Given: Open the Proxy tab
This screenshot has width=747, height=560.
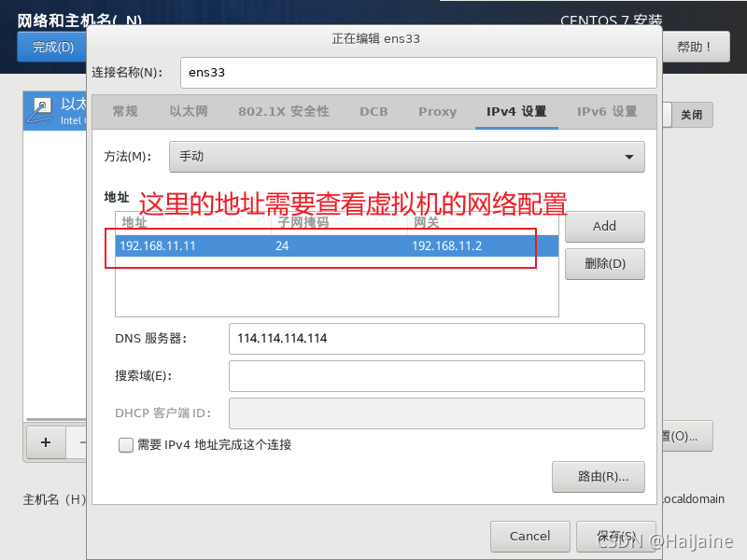Looking at the screenshot, I should click(x=437, y=111).
